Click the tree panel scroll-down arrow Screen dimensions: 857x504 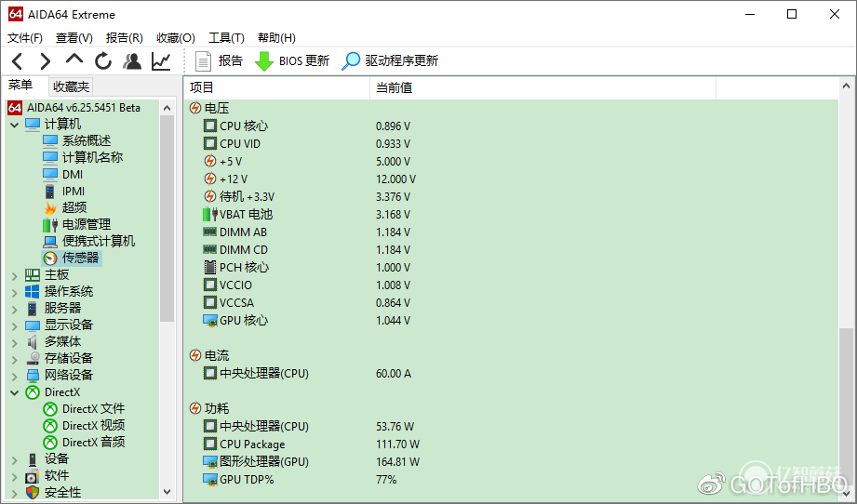pos(167,491)
